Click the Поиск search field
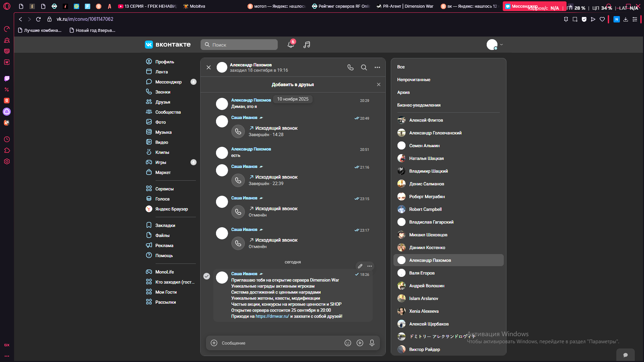This screenshot has height=362, width=644. (239, 45)
